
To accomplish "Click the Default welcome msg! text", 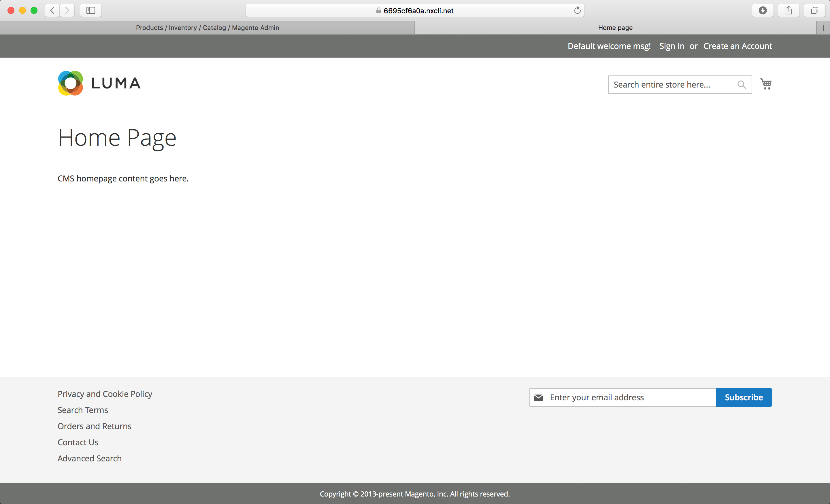I will (609, 46).
